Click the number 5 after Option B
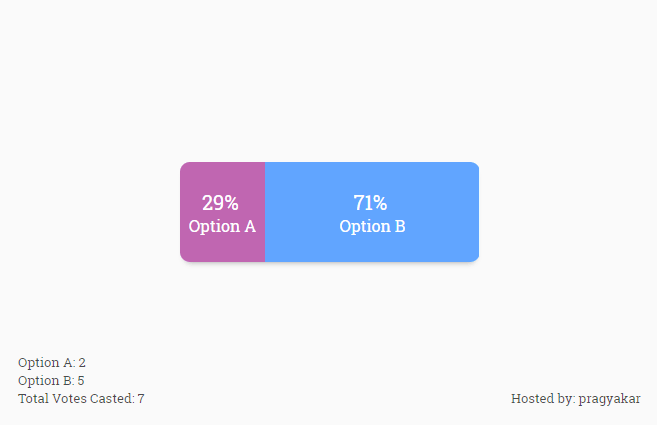 click(x=80, y=381)
